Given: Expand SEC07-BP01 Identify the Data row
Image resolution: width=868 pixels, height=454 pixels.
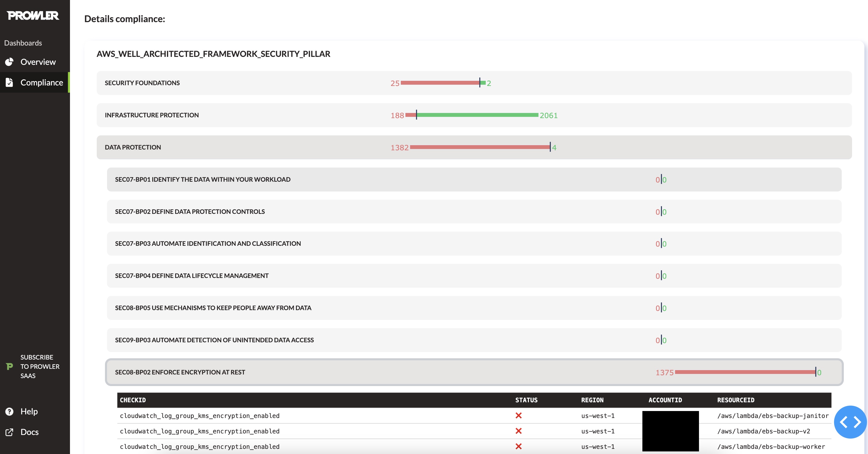Looking at the screenshot, I should point(474,180).
